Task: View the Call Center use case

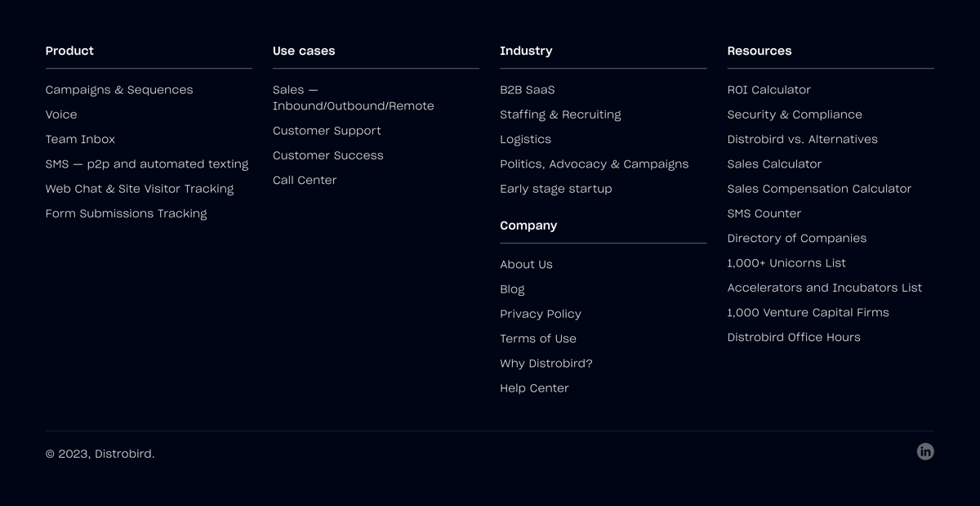Action: point(305,180)
